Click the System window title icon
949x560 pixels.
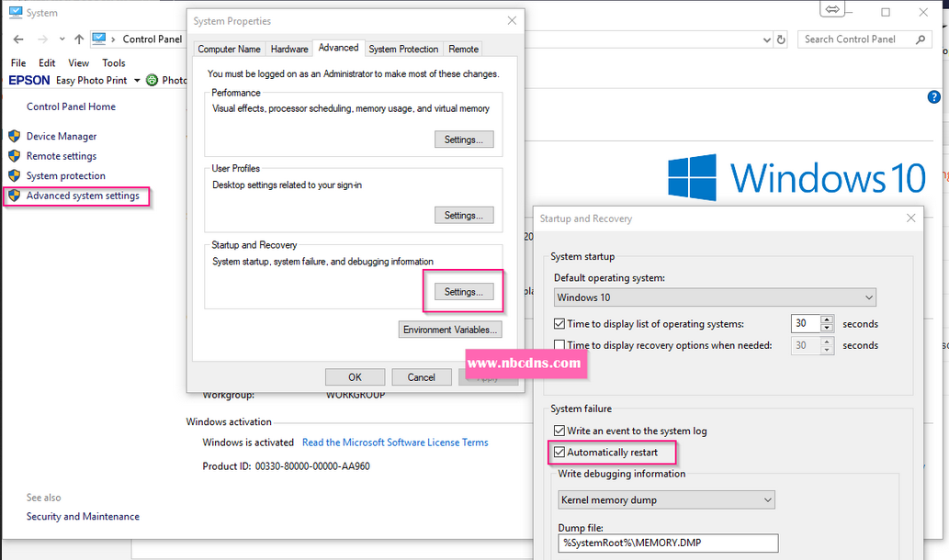(x=16, y=13)
